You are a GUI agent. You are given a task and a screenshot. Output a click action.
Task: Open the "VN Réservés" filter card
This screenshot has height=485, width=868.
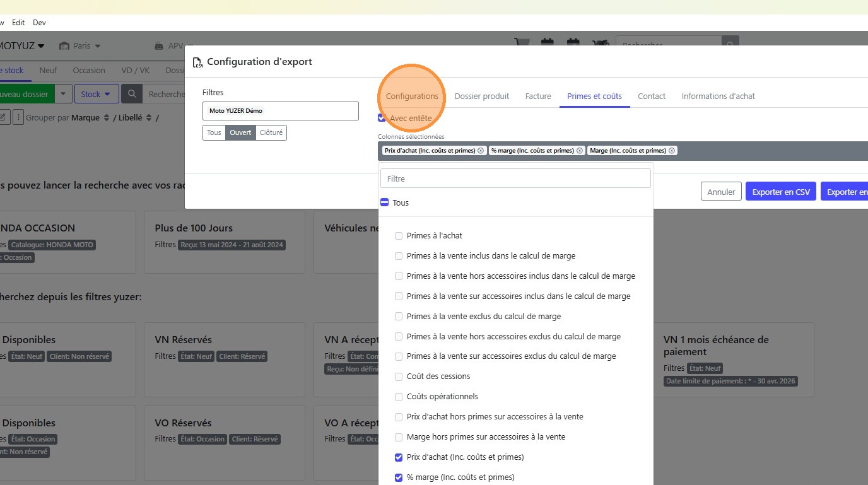224,359
